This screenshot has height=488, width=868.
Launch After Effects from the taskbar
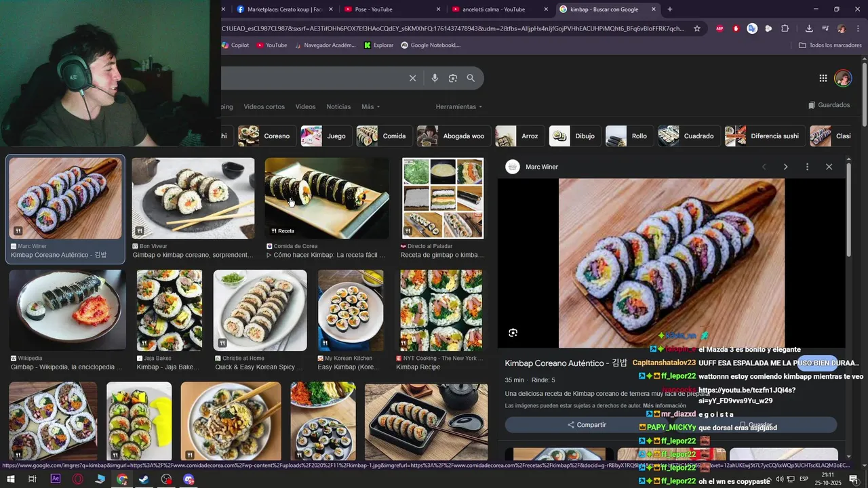(56, 479)
